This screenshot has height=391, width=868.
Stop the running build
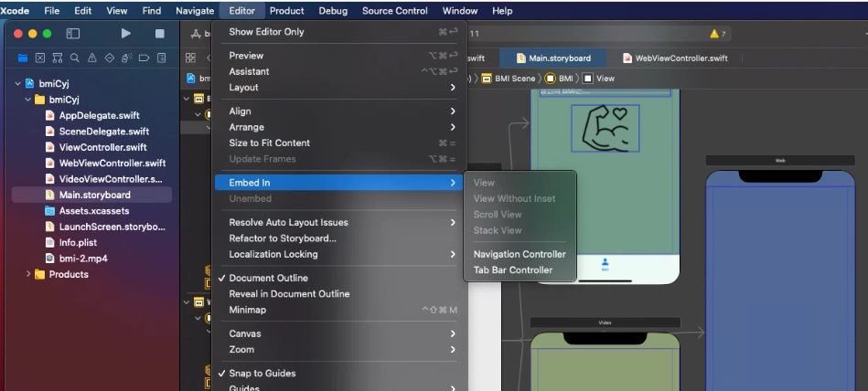pos(159,34)
